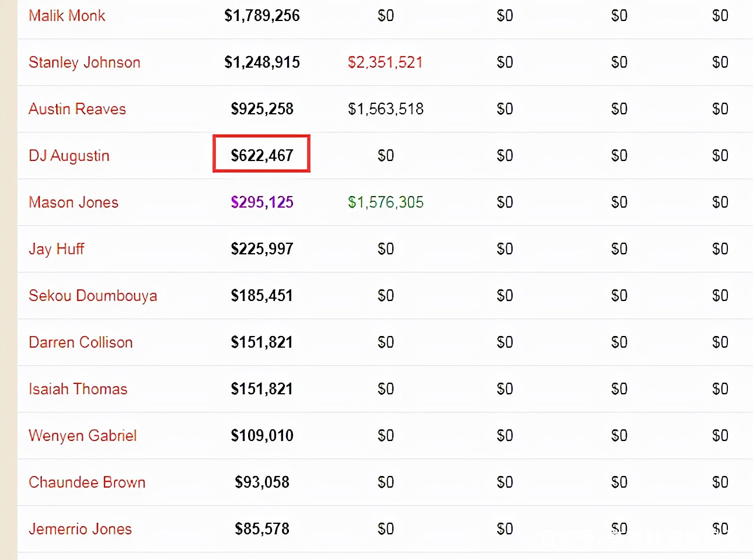Click Darren Collison's name

[x=81, y=342]
